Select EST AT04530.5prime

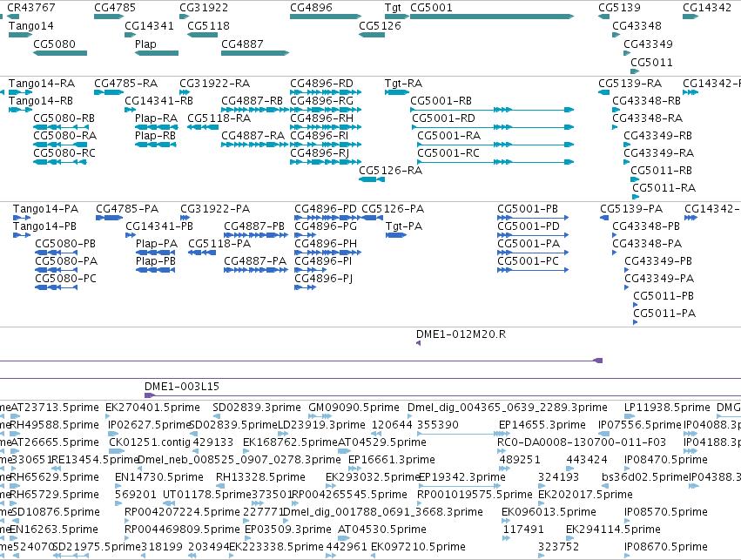pyautogui.click(x=344, y=539)
